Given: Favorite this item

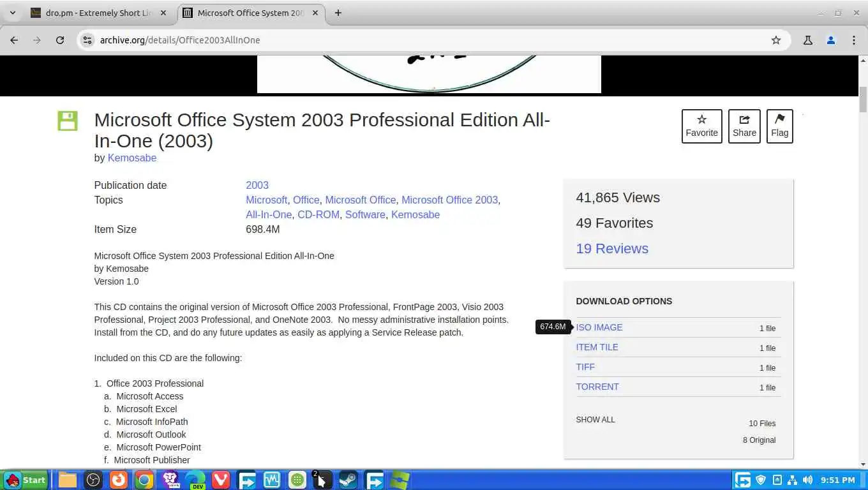Looking at the screenshot, I should click(x=701, y=126).
